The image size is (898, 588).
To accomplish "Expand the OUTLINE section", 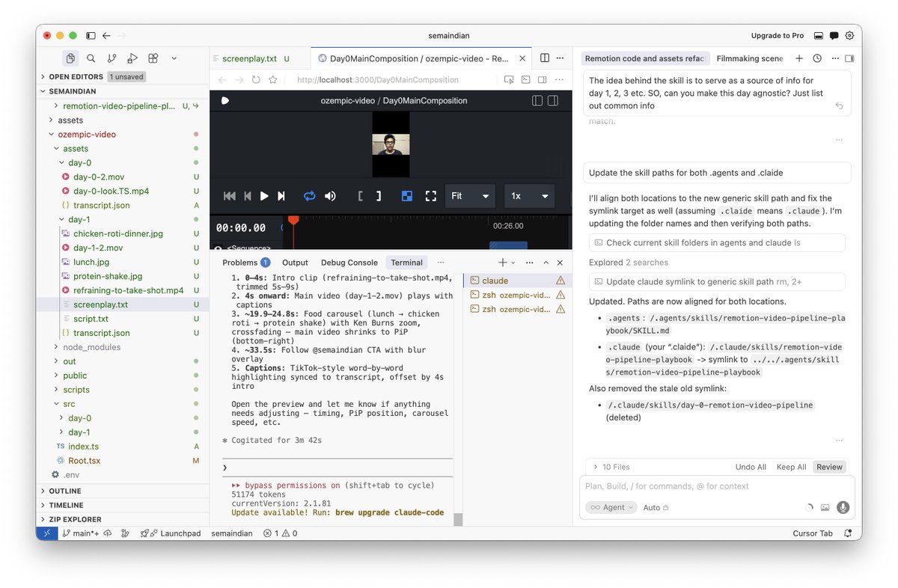I will click(x=64, y=491).
